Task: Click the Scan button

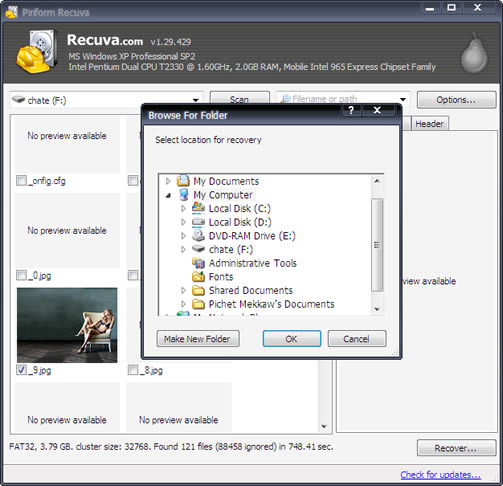Action: (x=239, y=99)
